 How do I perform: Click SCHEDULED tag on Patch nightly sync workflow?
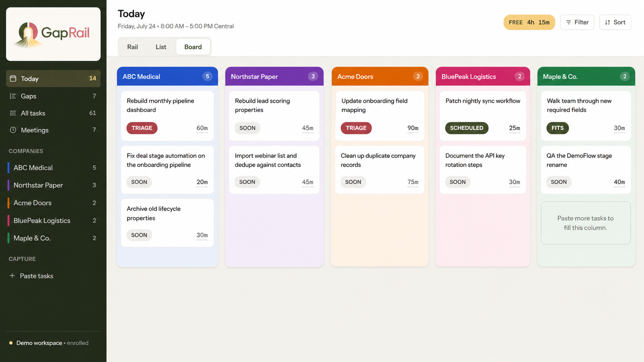[x=466, y=128]
